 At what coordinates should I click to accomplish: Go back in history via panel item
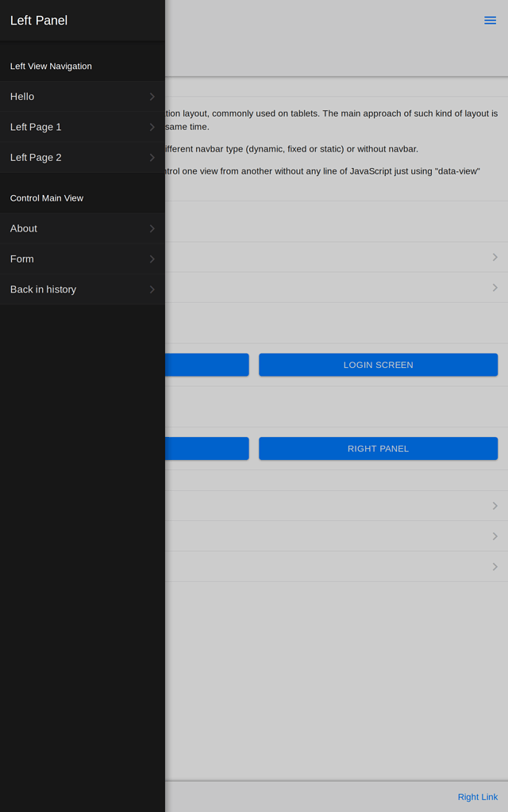83,289
